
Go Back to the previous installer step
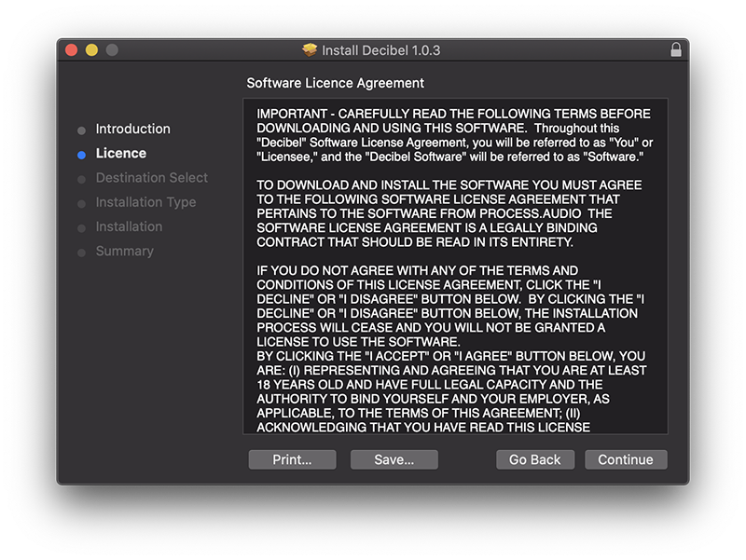(535, 459)
